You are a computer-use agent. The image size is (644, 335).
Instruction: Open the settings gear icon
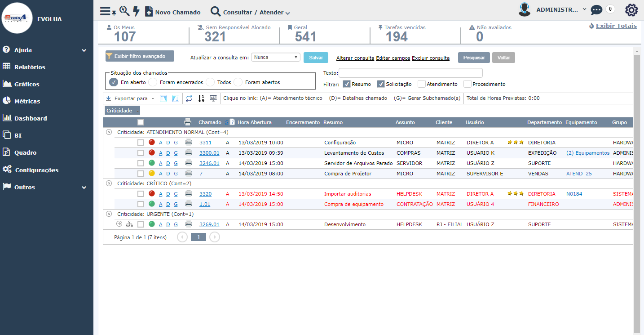pyautogui.click(x=631, y=10)
